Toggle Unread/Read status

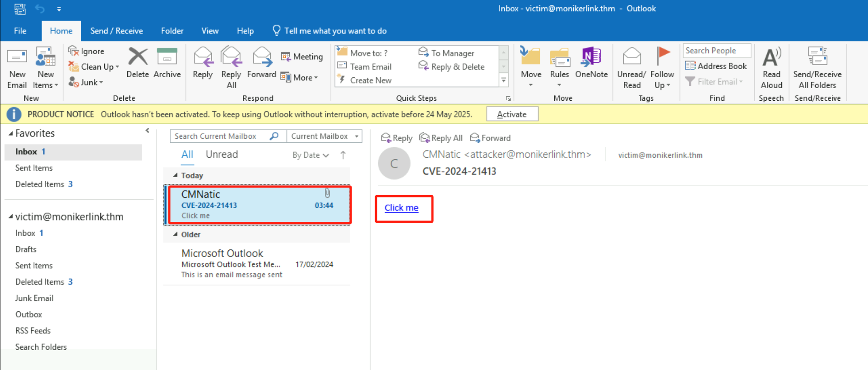coord(631,69)
